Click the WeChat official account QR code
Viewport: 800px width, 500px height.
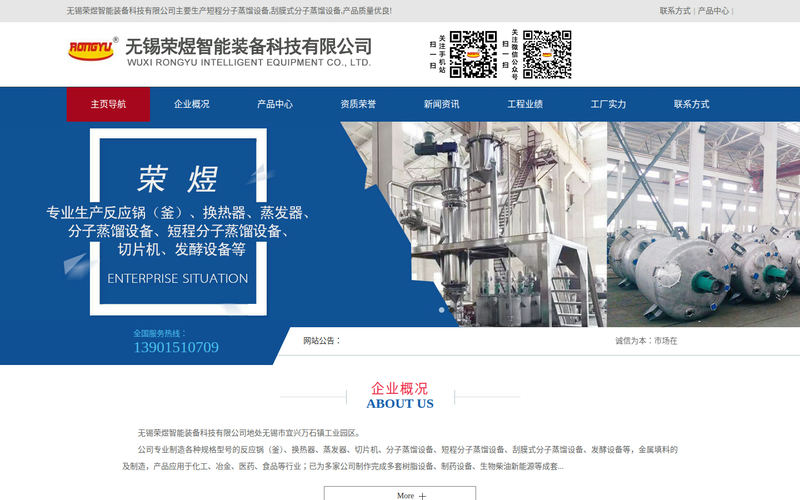547,54
